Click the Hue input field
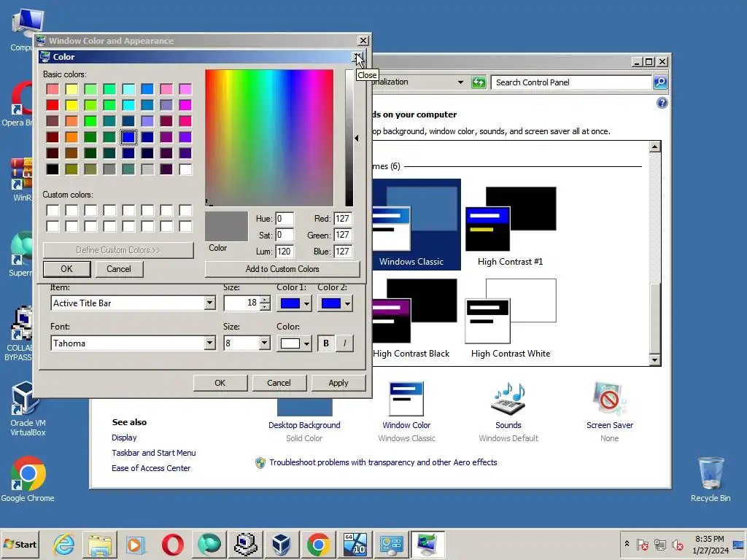747x560 pixels. click(x=284, y=219)
